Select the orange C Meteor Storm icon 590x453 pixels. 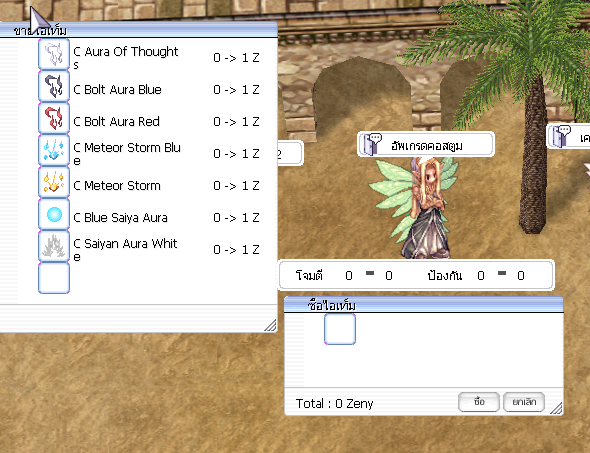[x=54, y=182]
